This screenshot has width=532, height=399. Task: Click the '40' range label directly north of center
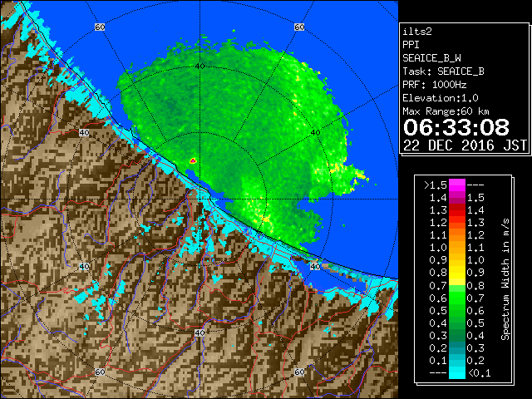coord(199,66)
